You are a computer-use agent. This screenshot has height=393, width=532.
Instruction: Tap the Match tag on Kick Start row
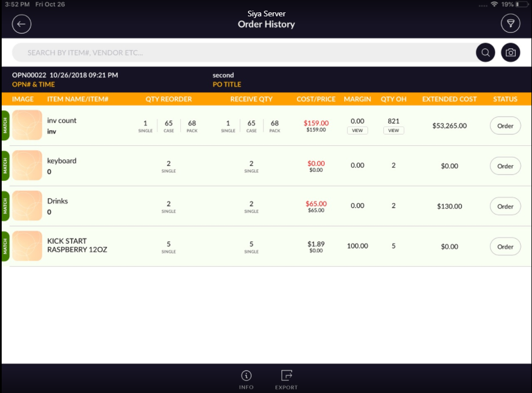(5, 246)
